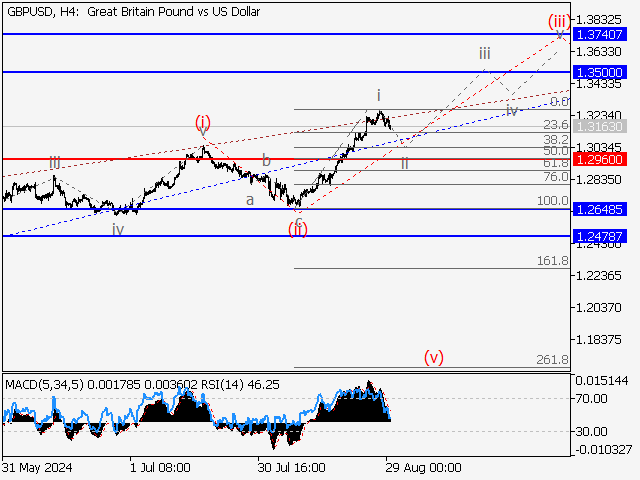640x480 pixels.
Task: Select Fibonacci 50.0 level label
Action: click(x=556, y=151)
